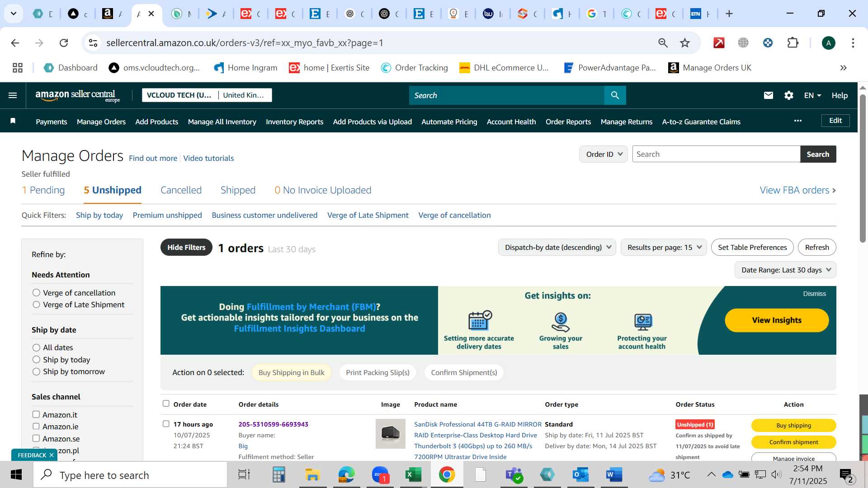Select Verge of cancellation radio button
This screenshot has width=868, height=488.
(36, 293)
